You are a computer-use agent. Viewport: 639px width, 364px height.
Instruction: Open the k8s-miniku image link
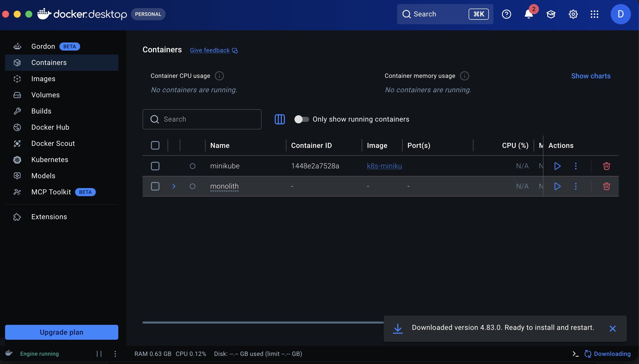pos(384,166)
